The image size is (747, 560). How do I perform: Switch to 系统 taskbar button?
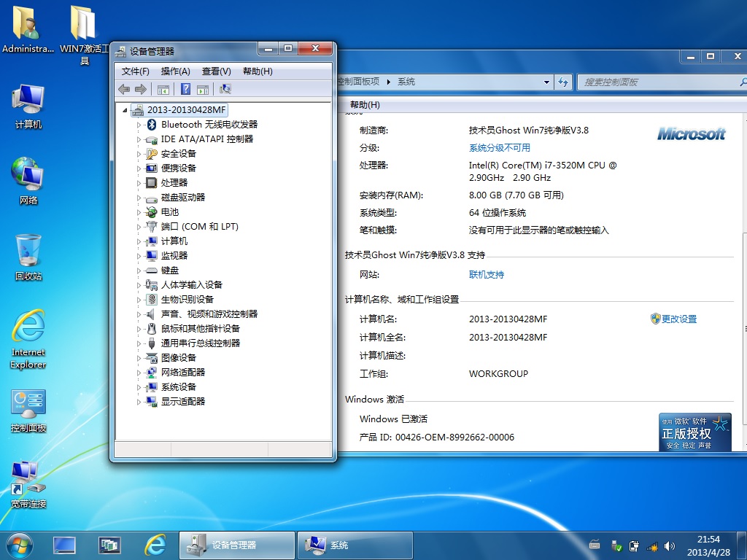(355, 545)
